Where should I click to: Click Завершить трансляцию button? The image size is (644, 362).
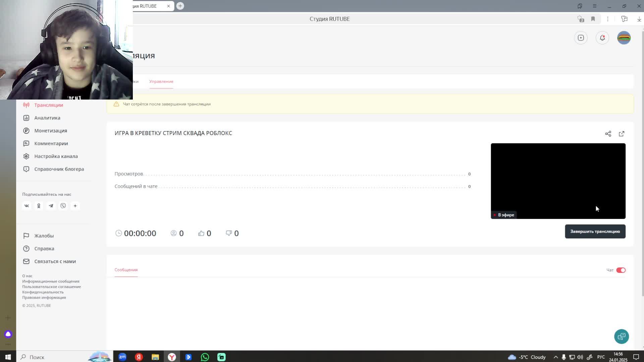point(595,232)
